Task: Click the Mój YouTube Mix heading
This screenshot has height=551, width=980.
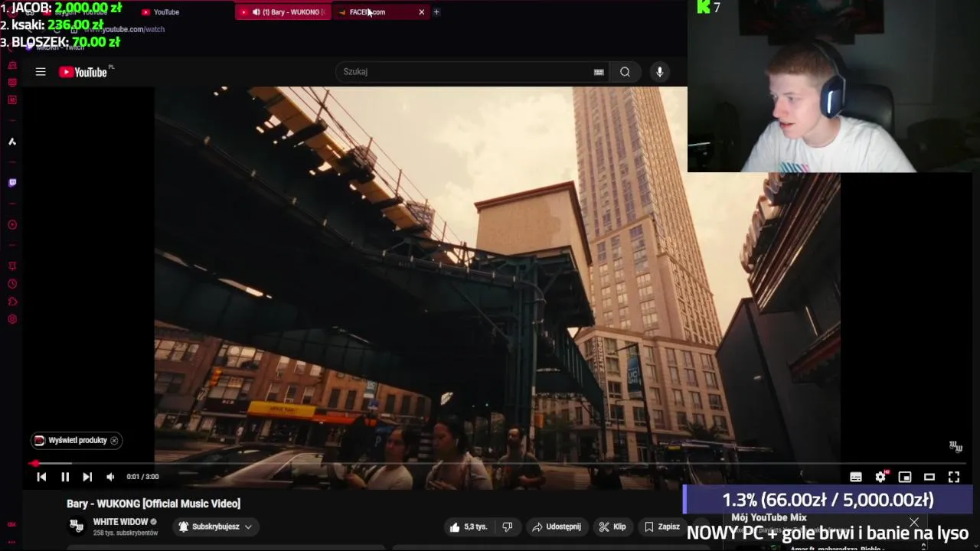Action: coord(769,517)
